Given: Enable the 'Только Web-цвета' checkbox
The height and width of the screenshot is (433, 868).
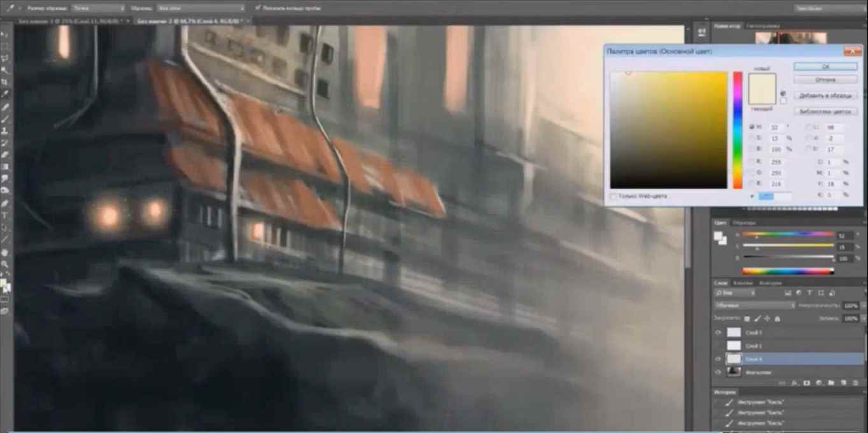Looking at the screenshot, I should click(613, 196).
